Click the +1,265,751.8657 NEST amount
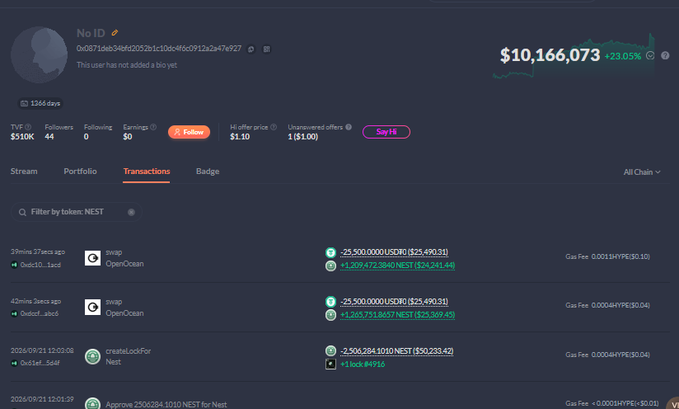Viewport: 679px width, 409px height. tap(398, 315)
